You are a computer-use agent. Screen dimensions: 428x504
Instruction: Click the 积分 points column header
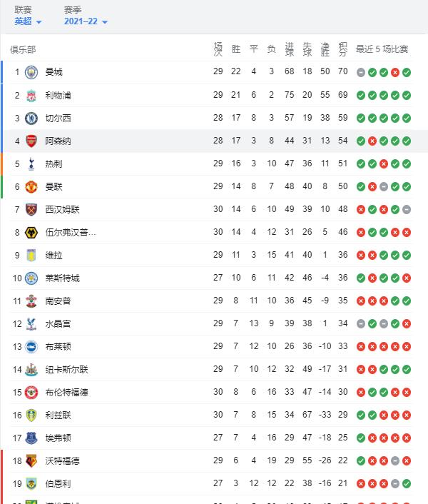click(x=342, y=49)
